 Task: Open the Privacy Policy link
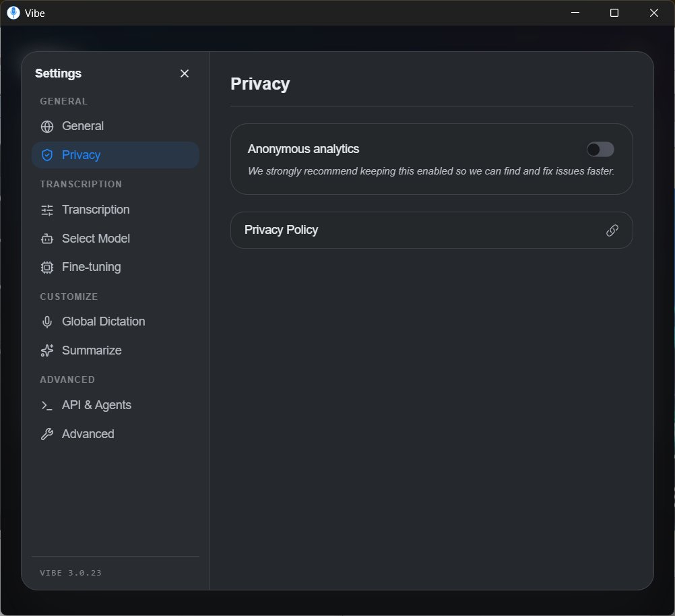pyautogui.click(x=431, y=230)
